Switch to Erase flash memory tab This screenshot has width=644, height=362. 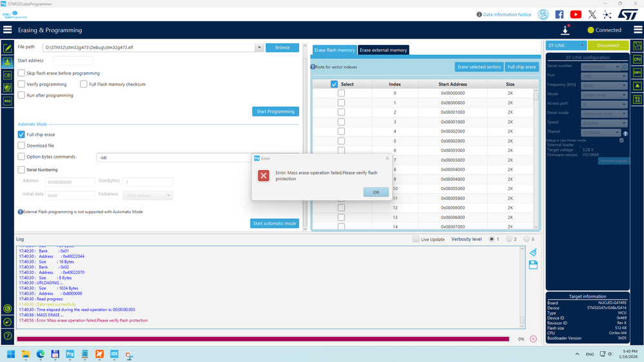pos(335,50)
